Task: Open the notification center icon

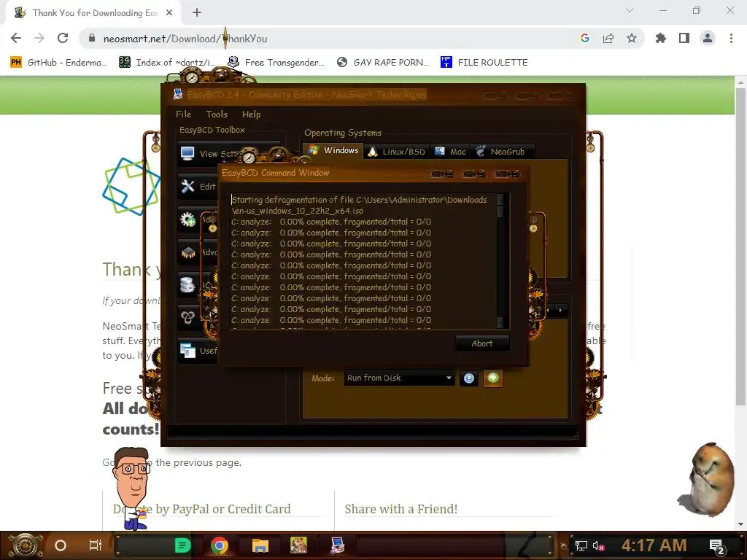Action: [x=716, y=545]
